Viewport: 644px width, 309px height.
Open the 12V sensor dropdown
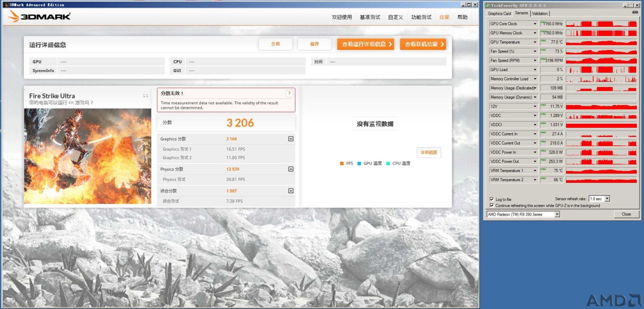(x=535, y=106)
